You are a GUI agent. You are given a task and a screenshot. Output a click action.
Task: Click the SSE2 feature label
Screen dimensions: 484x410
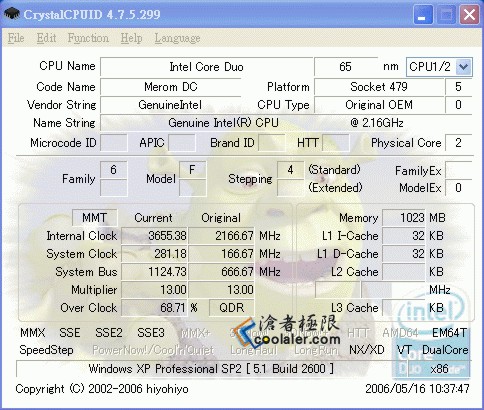coord(109,333)
